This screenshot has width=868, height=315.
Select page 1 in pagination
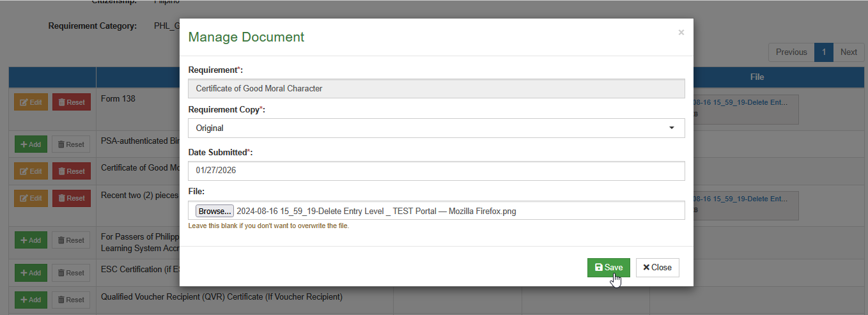pos(824,52)
